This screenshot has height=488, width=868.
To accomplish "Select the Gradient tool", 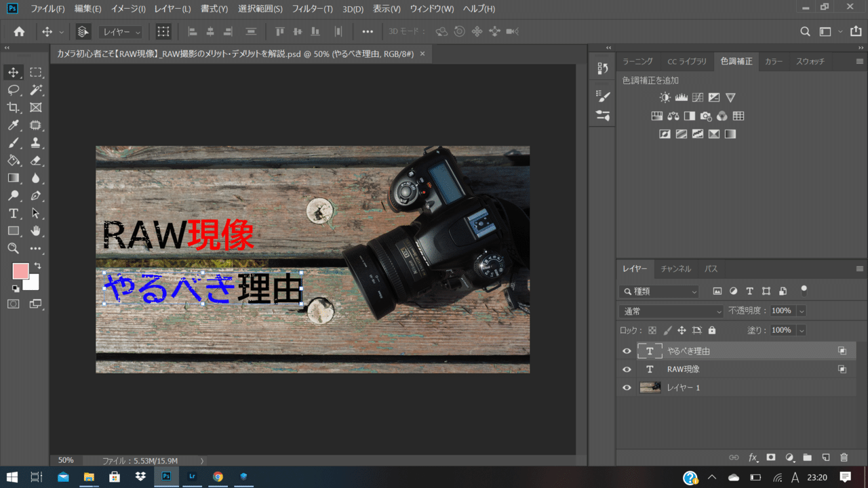I will [x=13, y=178].
